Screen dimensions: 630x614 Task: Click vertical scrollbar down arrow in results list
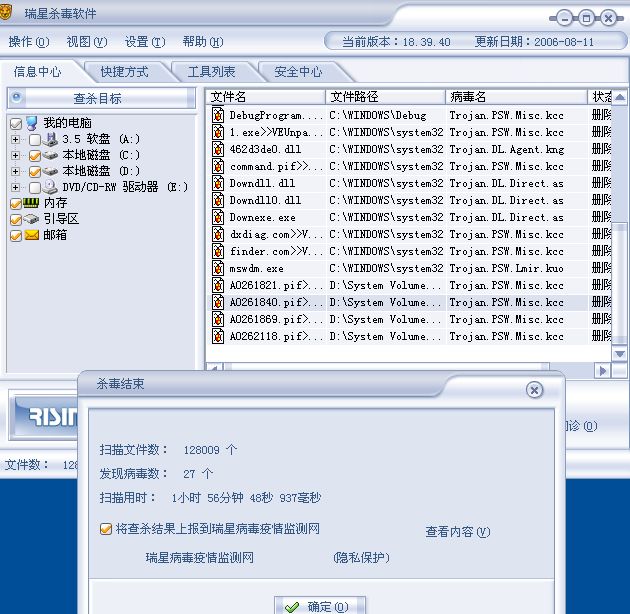(x=620, y=354)
